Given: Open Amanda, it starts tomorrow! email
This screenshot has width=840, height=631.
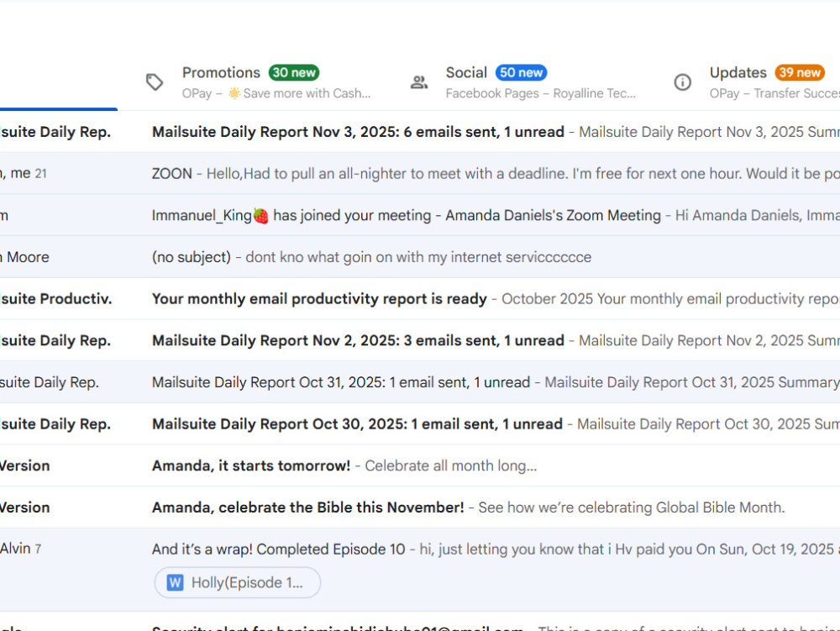Looking at the screenshot, I should [x=420, y=466].
